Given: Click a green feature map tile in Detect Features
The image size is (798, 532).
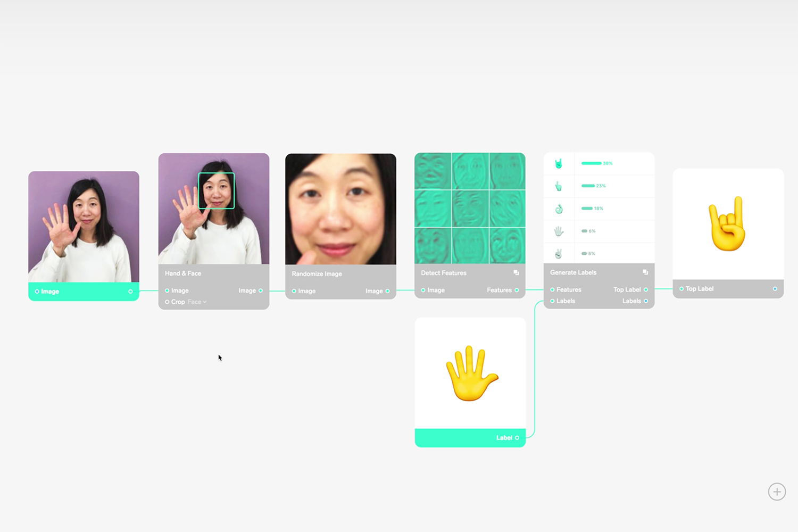Looking at the screenshot, I should coord(469,206).
